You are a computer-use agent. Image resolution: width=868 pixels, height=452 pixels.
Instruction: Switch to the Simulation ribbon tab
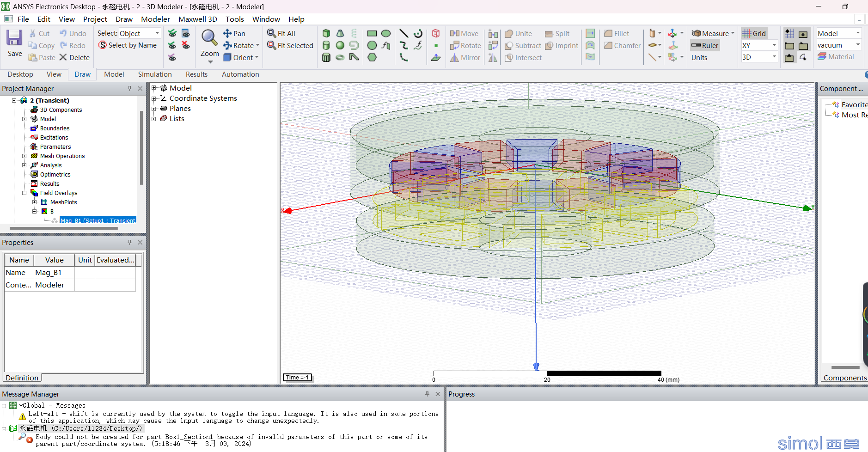155,74
